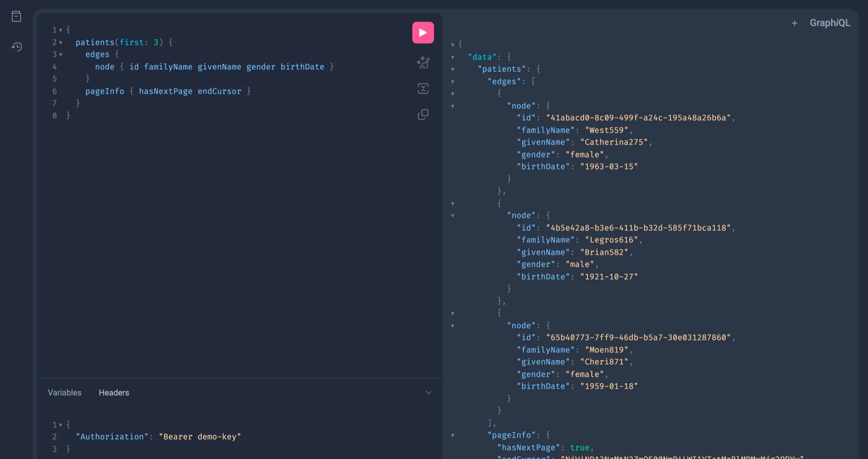Open the documentation explorer panel
Screen dimensions: 868x459
coord(16,16)
